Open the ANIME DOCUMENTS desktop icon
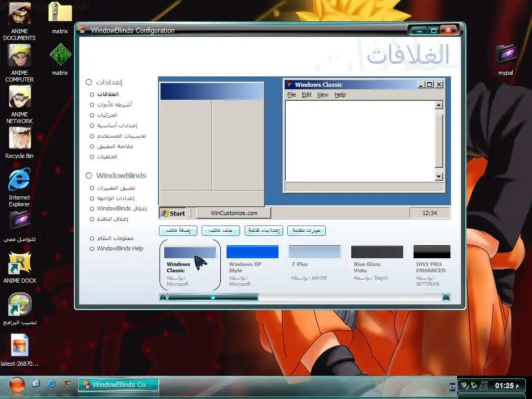 point(19,21)
